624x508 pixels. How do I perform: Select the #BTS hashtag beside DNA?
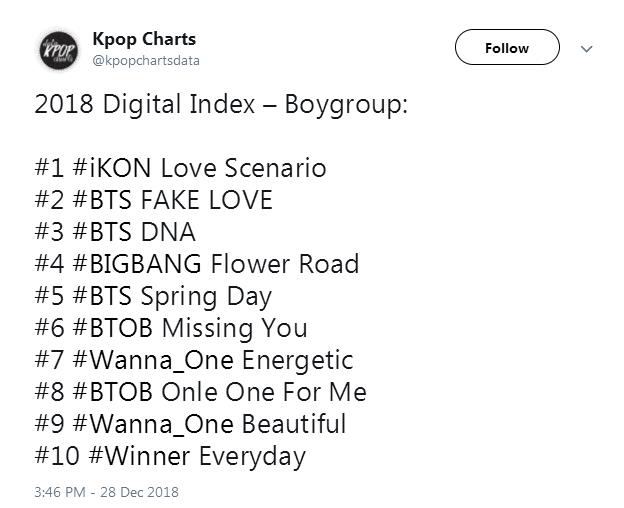click(110, 232)
